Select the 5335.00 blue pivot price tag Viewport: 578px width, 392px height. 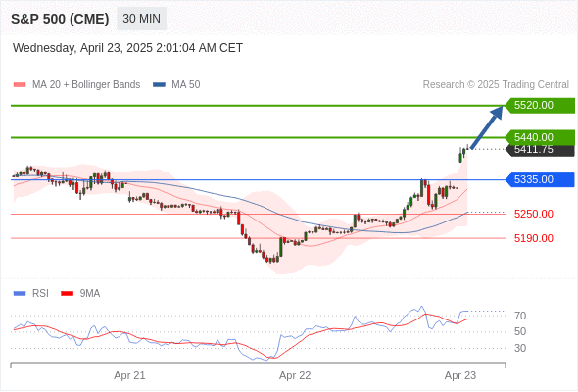[x=540, y=179]
